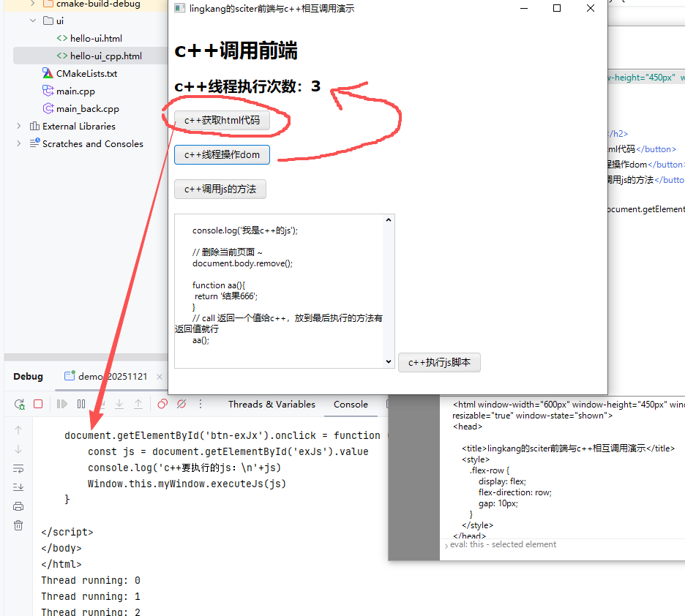The height and width of the screenshot is (616, 685).
Task: Expand External Libraries node
Action: [19, 127]
